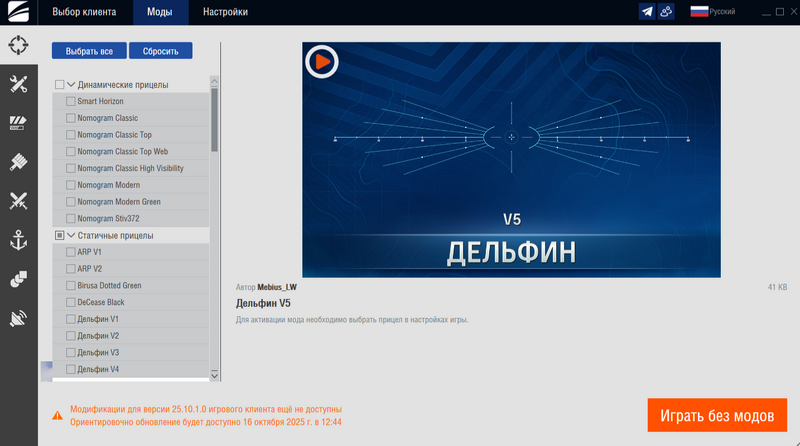Open the crossed swords sidebar category
This screenshot has width=800, height=446.
pyautogui.click(x=18, y=200)
